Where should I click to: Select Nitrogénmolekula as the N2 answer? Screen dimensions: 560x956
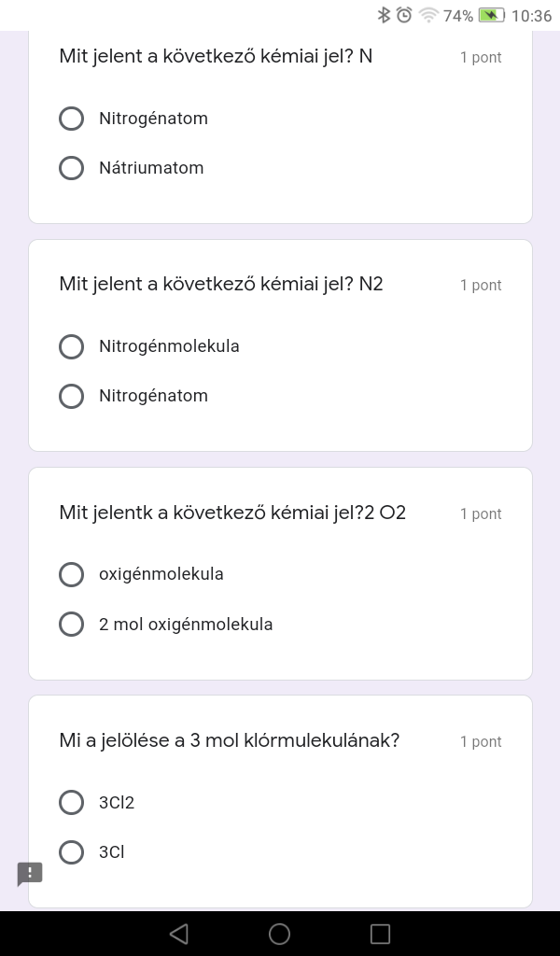(x=72, y=346)
